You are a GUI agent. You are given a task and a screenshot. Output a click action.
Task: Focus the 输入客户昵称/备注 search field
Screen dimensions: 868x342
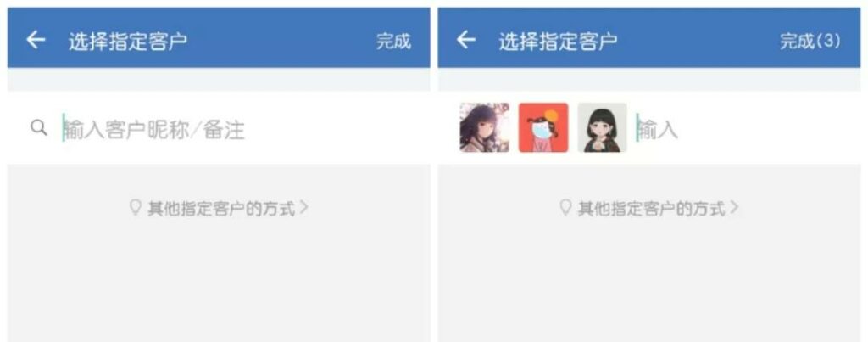click(219, 128)
